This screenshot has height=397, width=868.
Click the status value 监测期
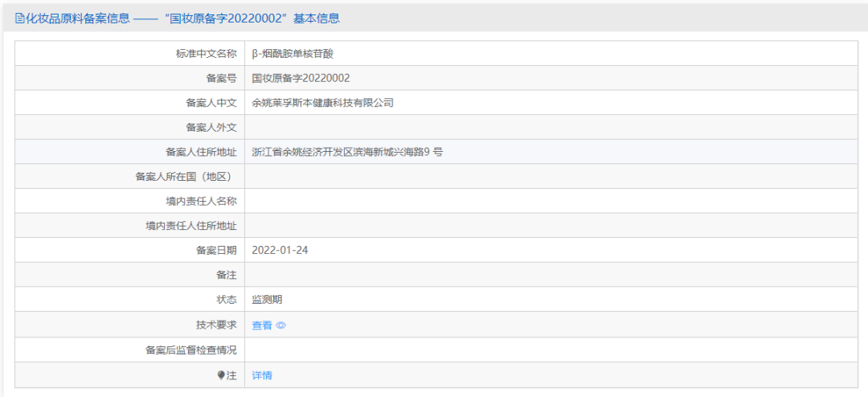267,300
